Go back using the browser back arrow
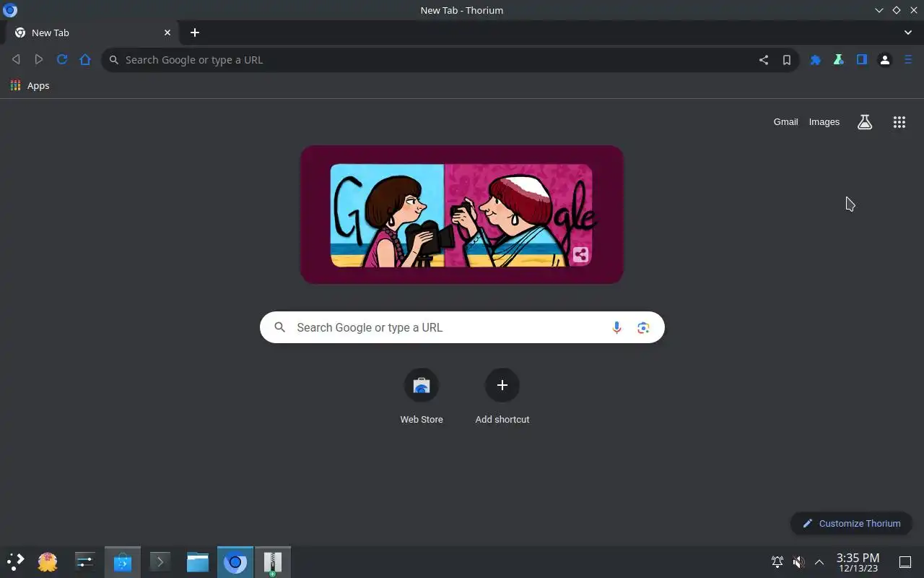The image size is (924, 578). 16,60
